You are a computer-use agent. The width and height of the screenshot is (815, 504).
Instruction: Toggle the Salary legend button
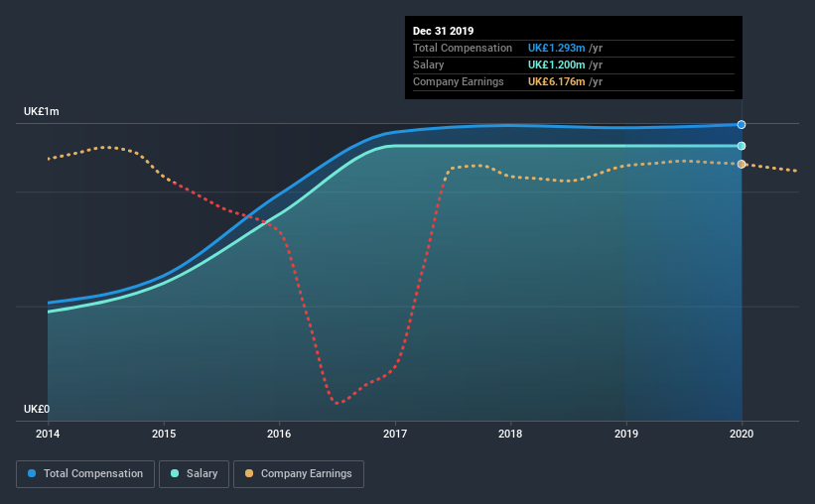(194, 474)
